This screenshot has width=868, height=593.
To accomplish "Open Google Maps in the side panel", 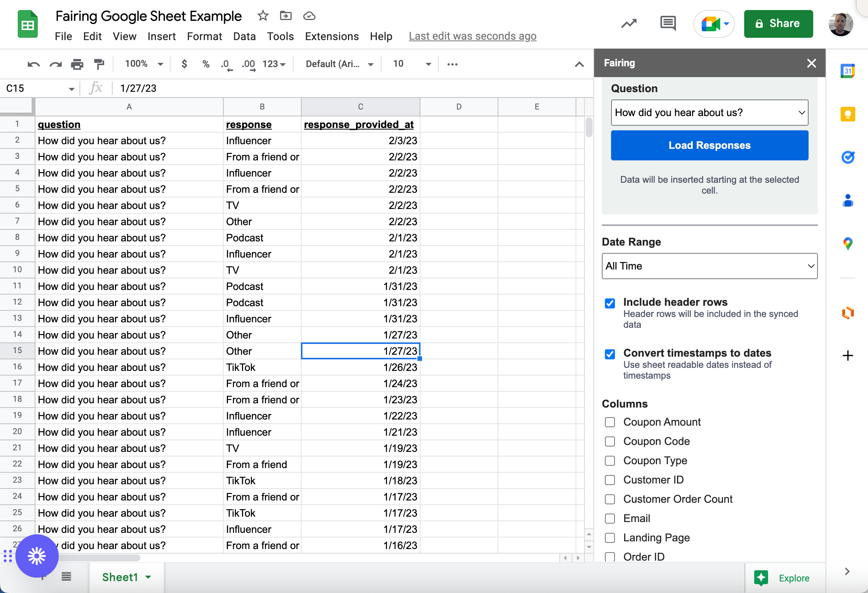I will point(848,243).
